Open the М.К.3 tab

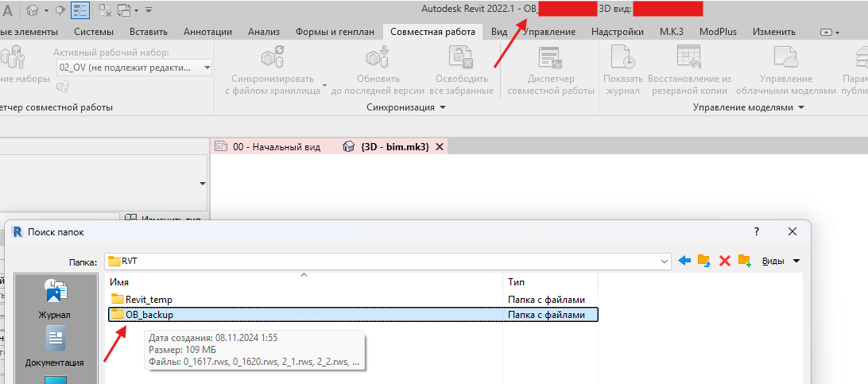(x=672, y=32)
